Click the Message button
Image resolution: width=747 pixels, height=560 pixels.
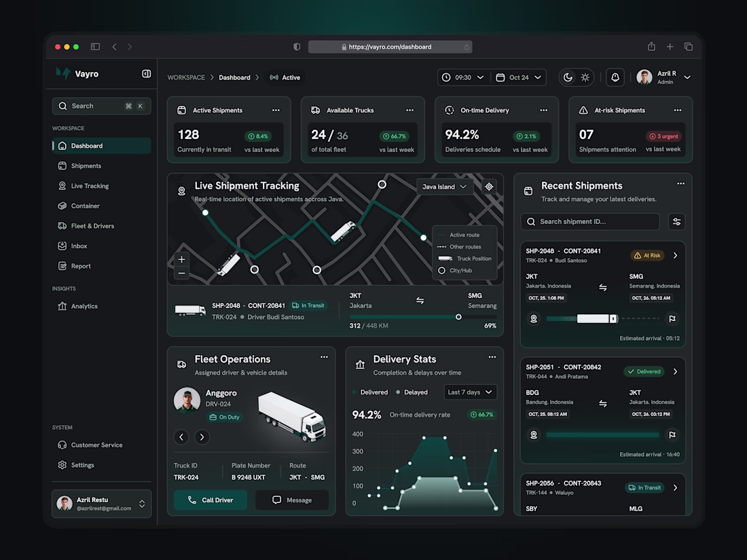click(x=292, y=500)
